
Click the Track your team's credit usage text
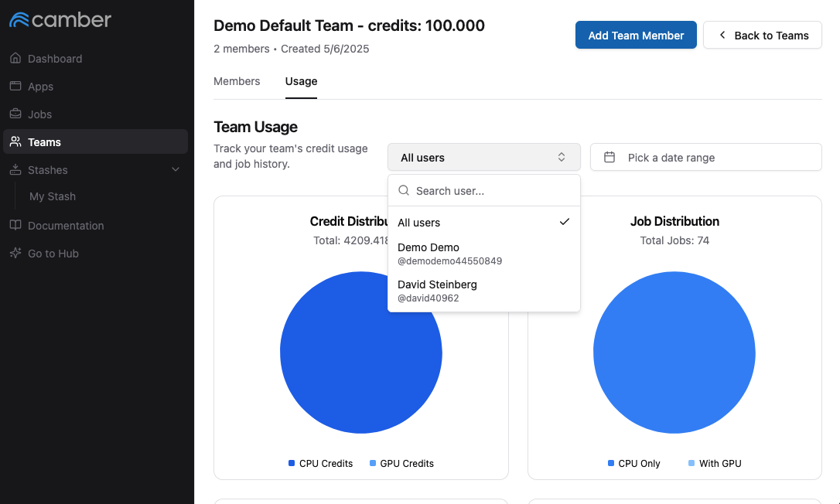point(290,156)
